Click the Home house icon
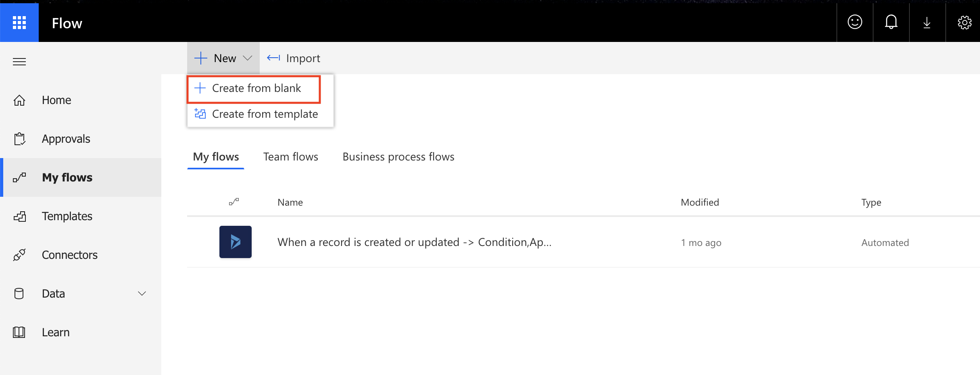Image resolution: width=980 pixels, height=375 pixels. [x=19, y=100]
